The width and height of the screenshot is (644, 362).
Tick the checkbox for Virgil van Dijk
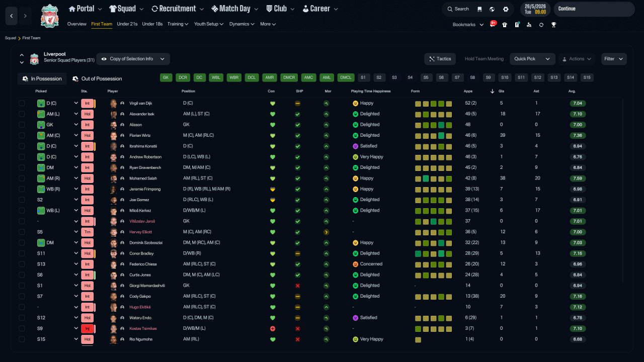[x=22, y=103]
